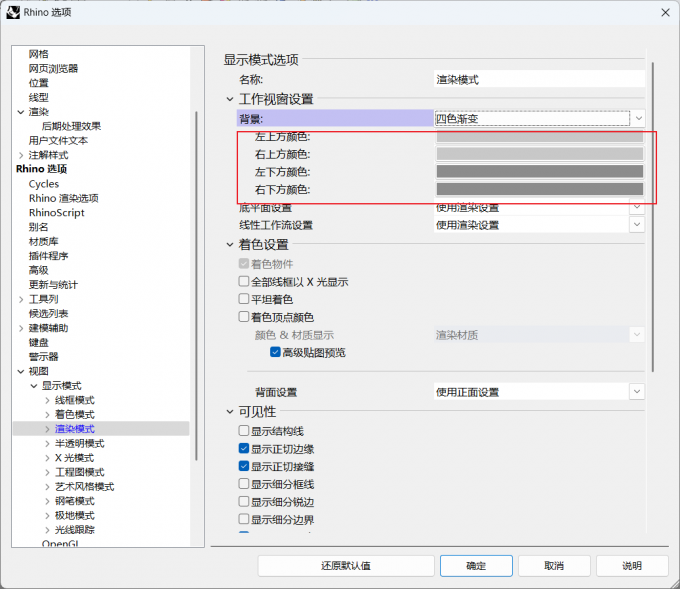
Task: Check 显示细分边界 checkbox
Action: [x=244, y=519]
